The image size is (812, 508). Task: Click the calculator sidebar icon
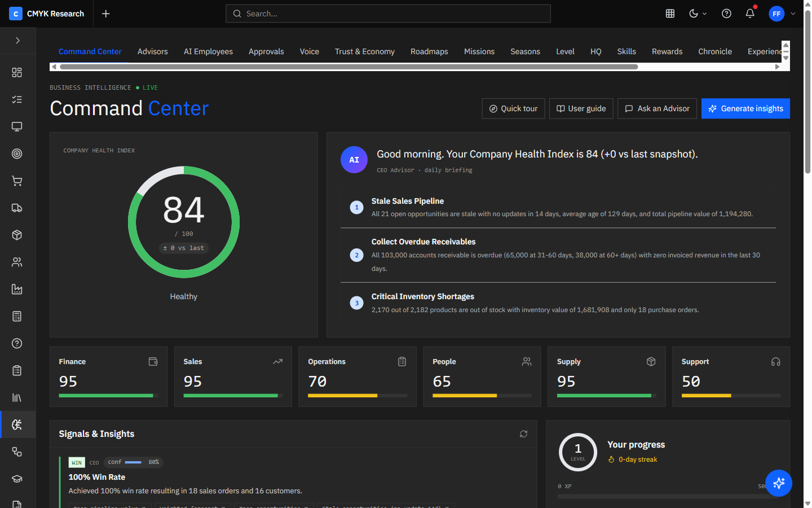tap(17, 316)
